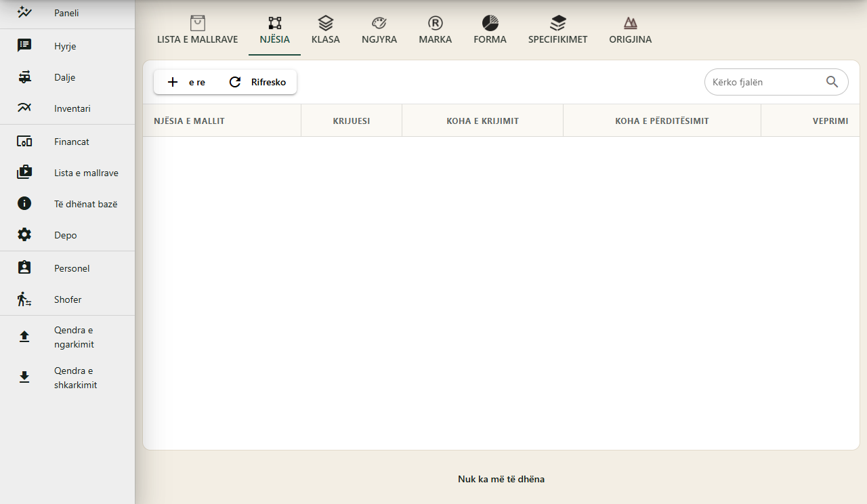Open the Klasa tab

[x=326, y=32]
